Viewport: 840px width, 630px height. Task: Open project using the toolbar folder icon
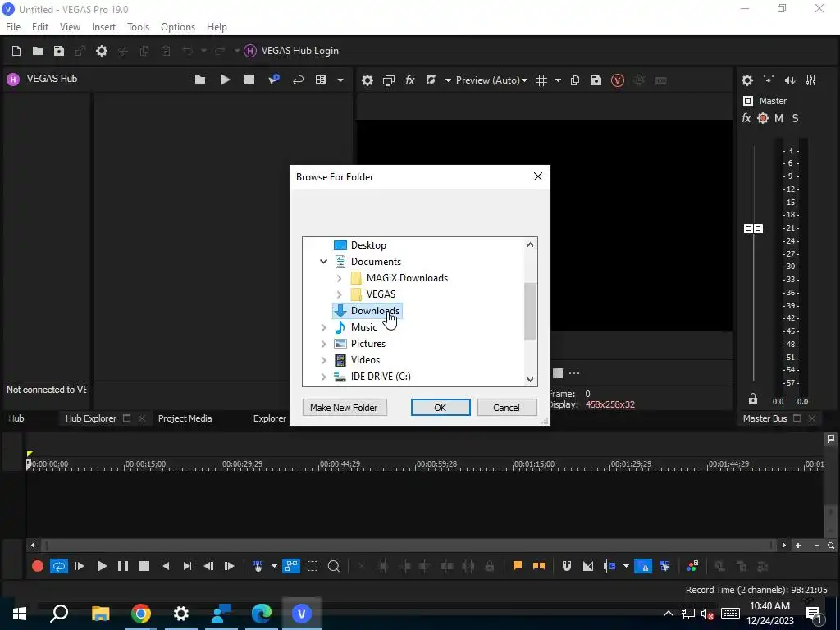pyautogui.click(x=38, y=51)
